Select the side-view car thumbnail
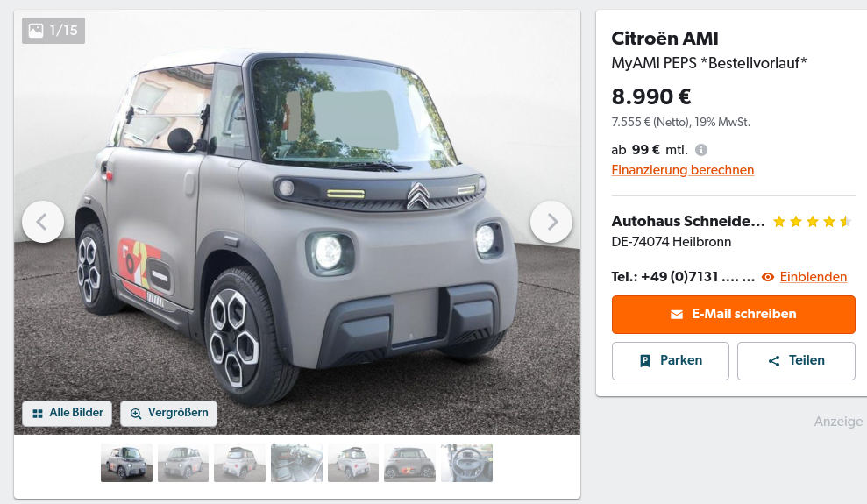Image resolution: width=867 pixels, height=504 pixels. click(x=409, y=463)
